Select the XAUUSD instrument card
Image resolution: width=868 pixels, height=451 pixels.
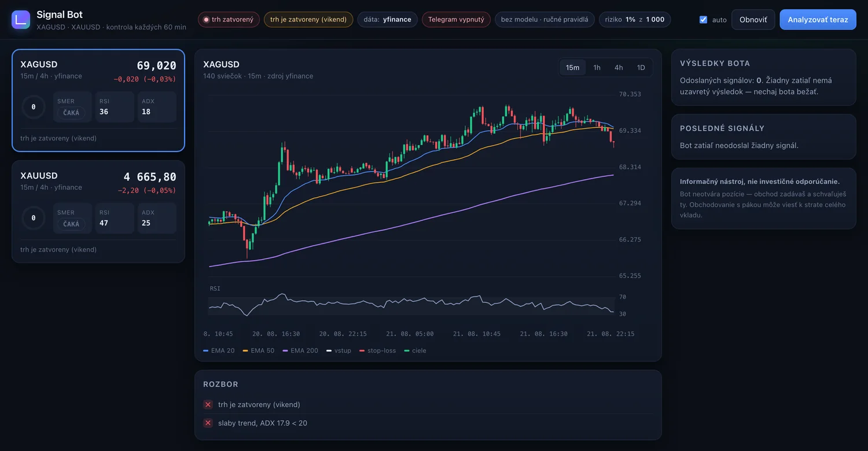(x=98, y=212)
